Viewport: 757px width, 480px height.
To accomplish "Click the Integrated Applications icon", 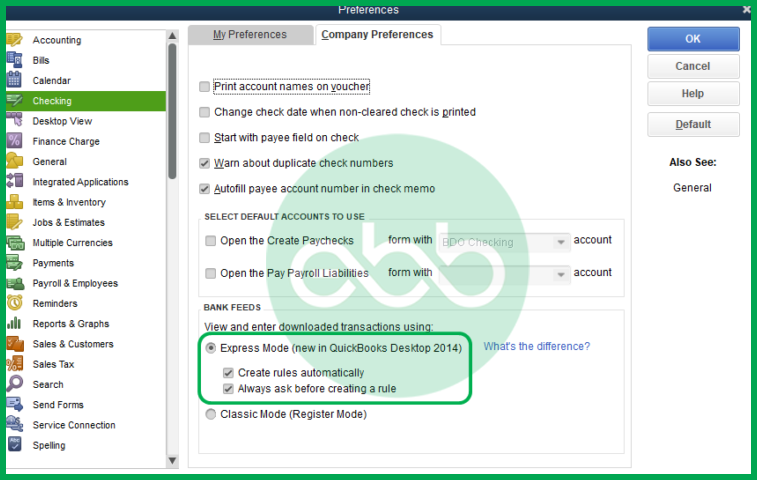I will tap(14, 182).
